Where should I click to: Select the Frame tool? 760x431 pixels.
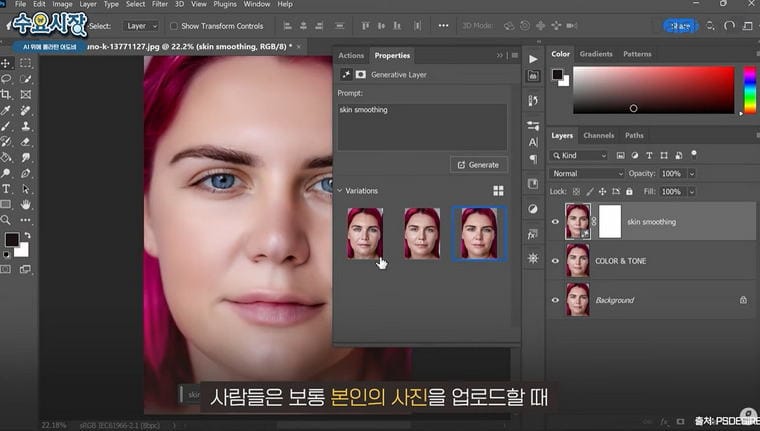tap(25, 94)
